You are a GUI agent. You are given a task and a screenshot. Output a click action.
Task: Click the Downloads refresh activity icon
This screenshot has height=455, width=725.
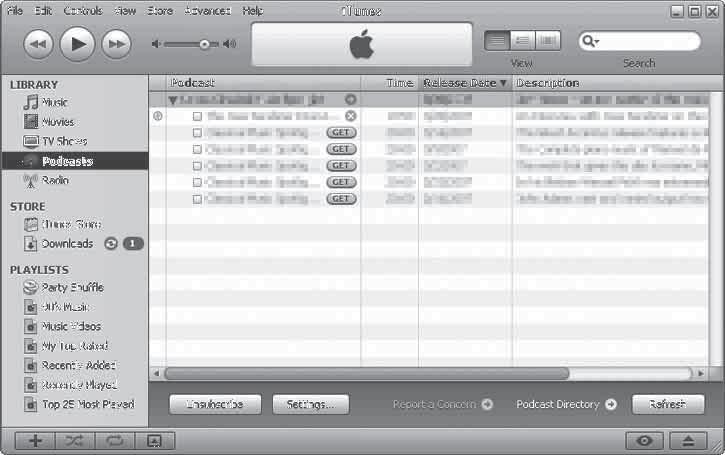[x=111, y=243]
